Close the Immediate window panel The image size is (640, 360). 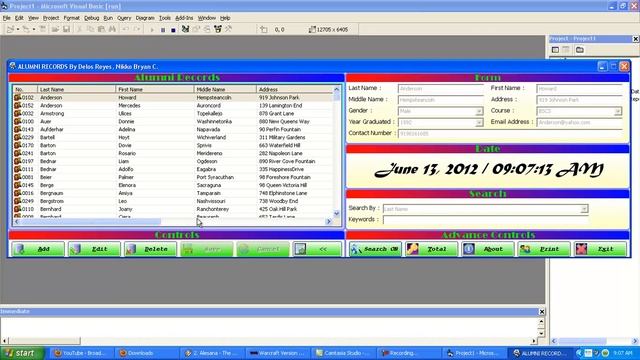coord(542,312)
